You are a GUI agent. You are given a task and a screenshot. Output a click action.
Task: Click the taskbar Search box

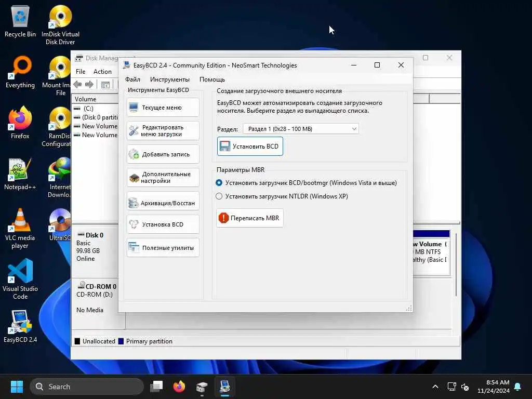(x=87, y=387)
